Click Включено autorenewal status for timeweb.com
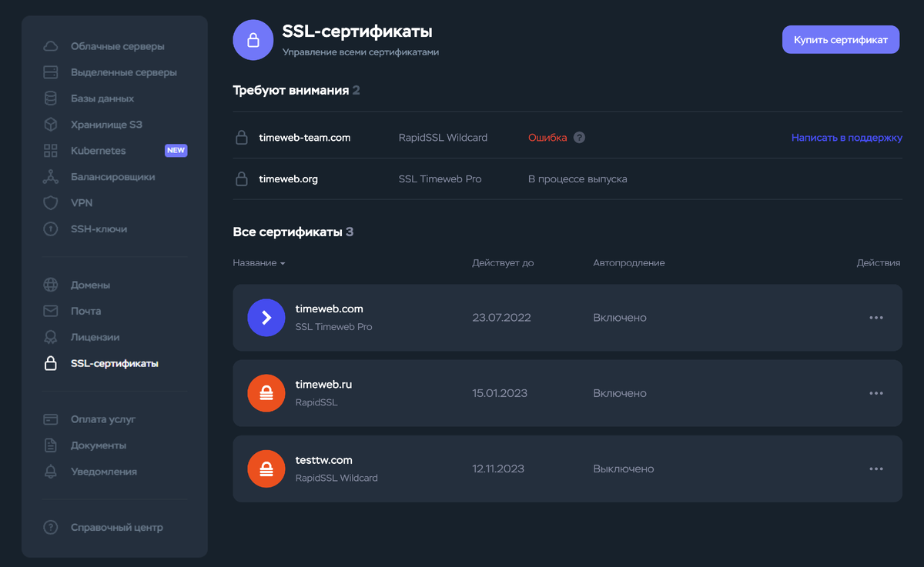The width and height of the screenshot is (924, 567). [x=620, y=318]
